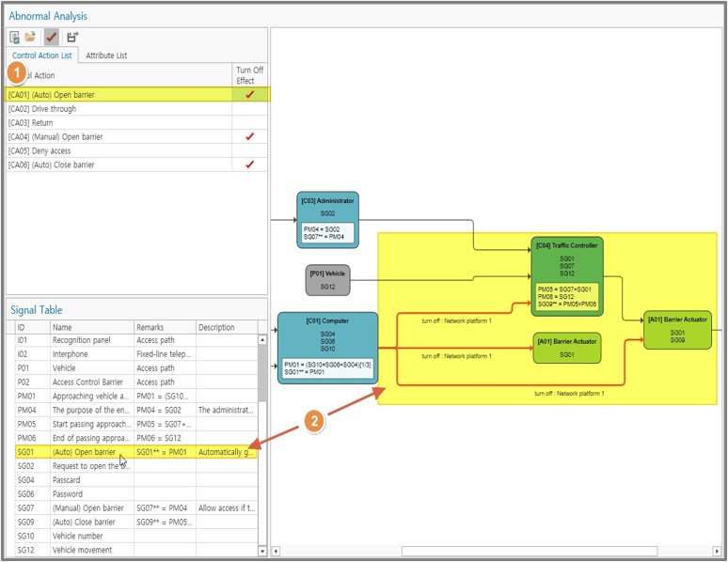728x562 pixels.
Task: Toggle the red checkmark toolbar button
Action: click(x=52, y=38)
